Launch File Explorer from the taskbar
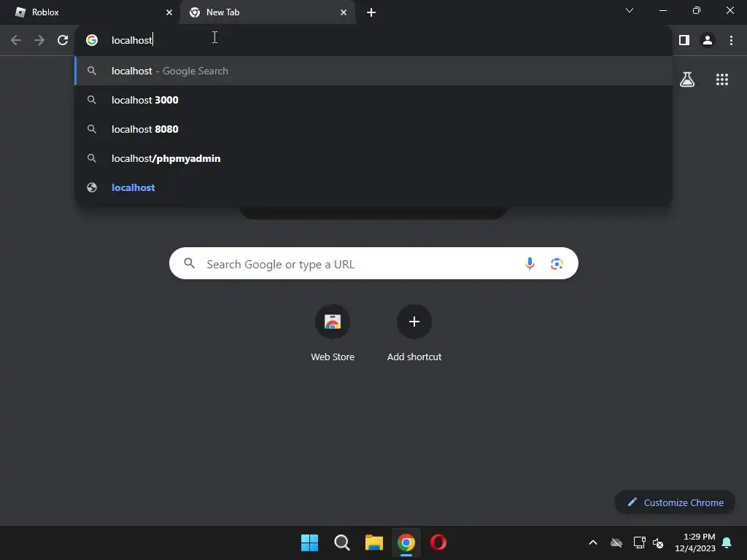747x560 pixels. (x=374, y=542)
